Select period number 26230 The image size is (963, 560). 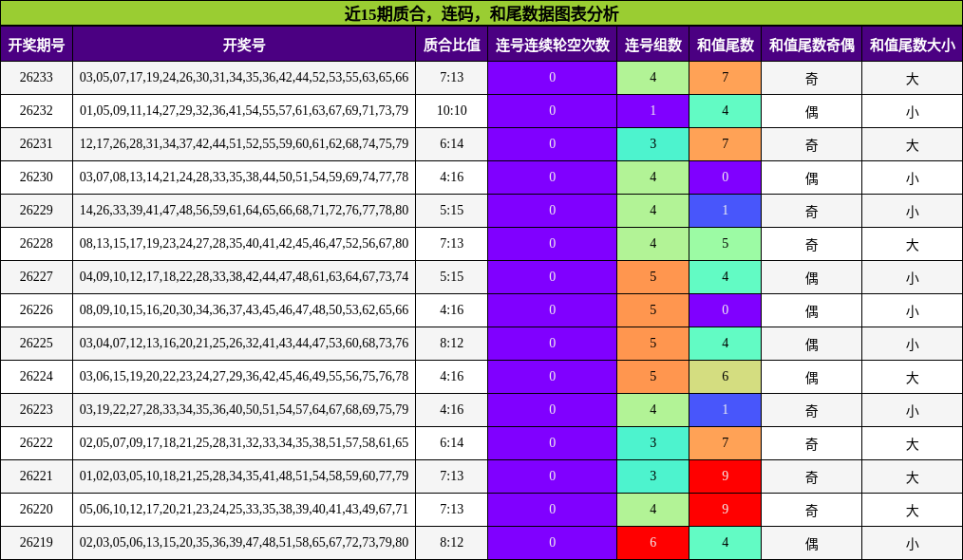(36, 177)
